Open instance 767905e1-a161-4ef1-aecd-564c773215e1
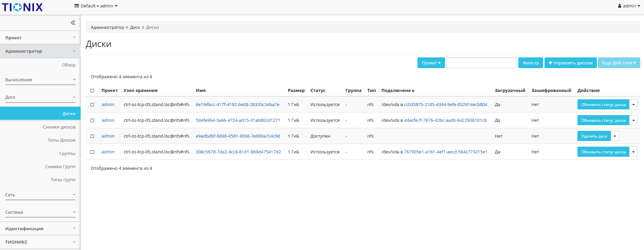This screenshot has height=250, width=644. tap(446, 152)
